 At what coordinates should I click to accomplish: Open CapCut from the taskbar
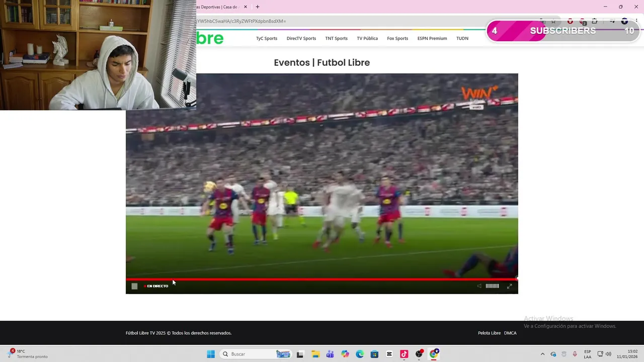389,354
